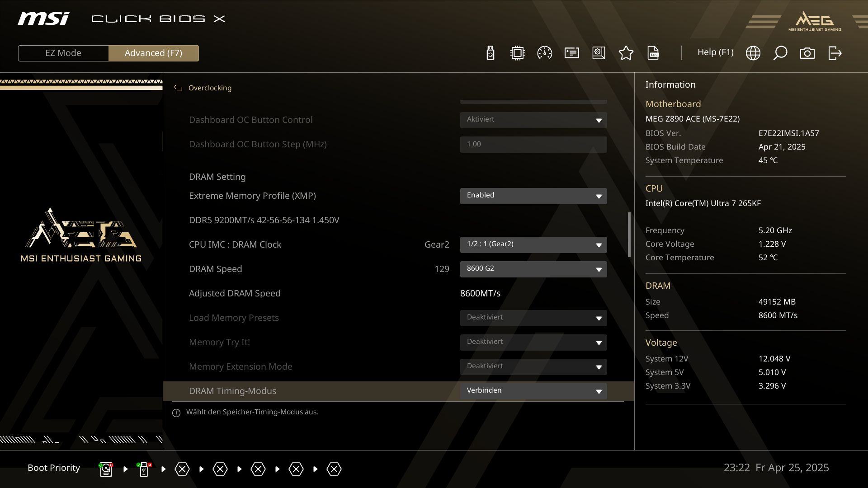Click the CPU chip icon
This screenshot has width=868, height=488.
[517, 53]
